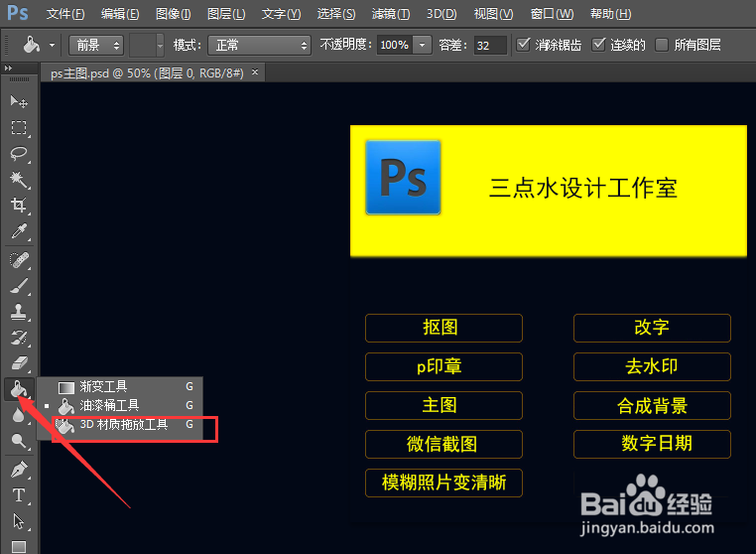This screenshot has height=554, width=756.
Task: Select the Pen tool
Action: pyautogui.click(x=19, y=469)
